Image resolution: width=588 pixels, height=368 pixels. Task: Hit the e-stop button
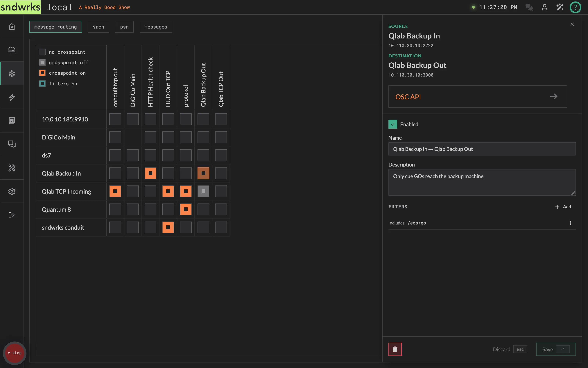(15, 353)
